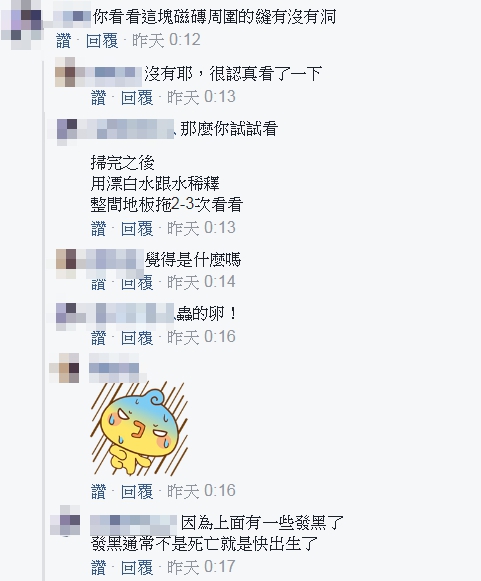Like the 蟲的卵！ comment
481x581 pixels.
[x=98, y=337]
